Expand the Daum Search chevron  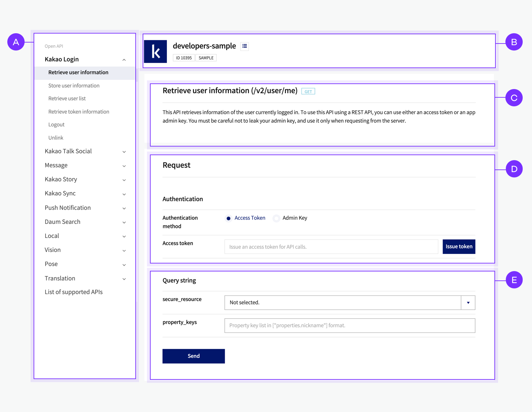point(124,222)
